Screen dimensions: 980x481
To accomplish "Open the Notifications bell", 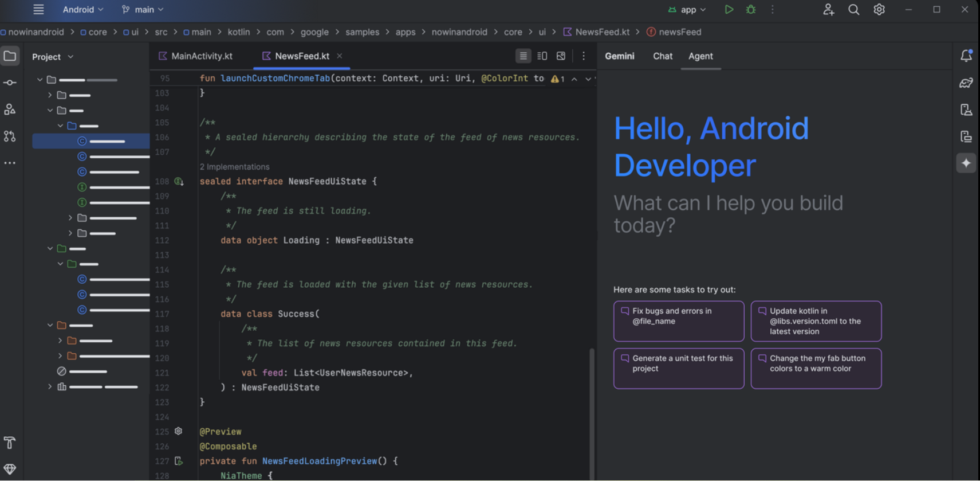I will pos(966,56).
